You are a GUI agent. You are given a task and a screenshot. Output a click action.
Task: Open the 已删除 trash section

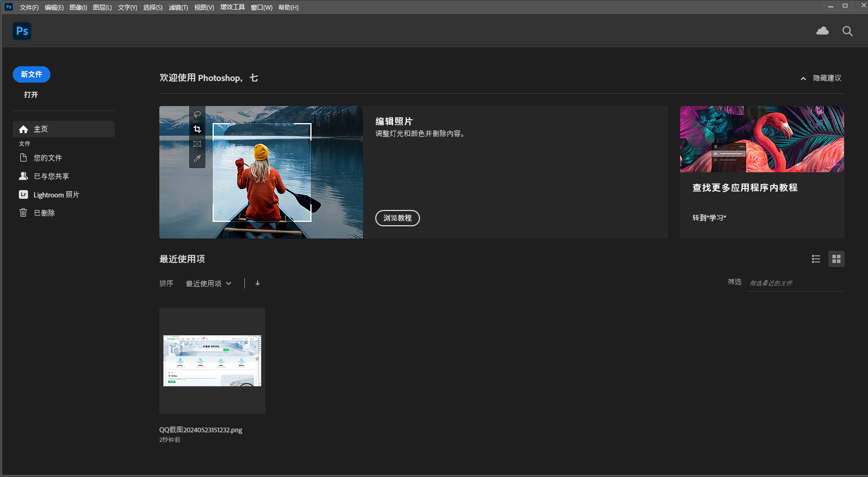coord(44,213)
